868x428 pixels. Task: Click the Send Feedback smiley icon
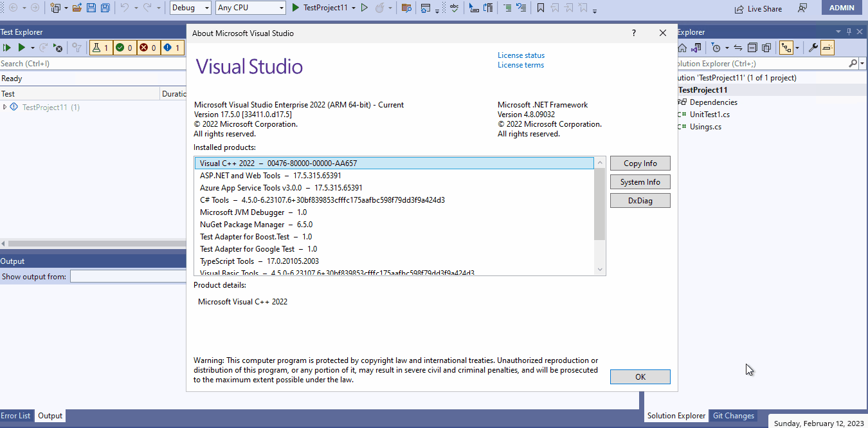[802, 8]
